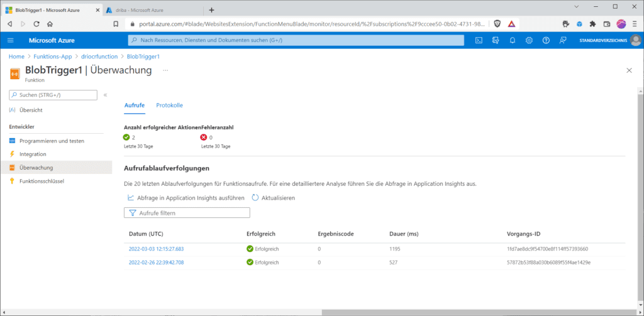Collapse the left menu with the double chevron
This screenshot has width=644, height=316.
[x=105, y=95]
